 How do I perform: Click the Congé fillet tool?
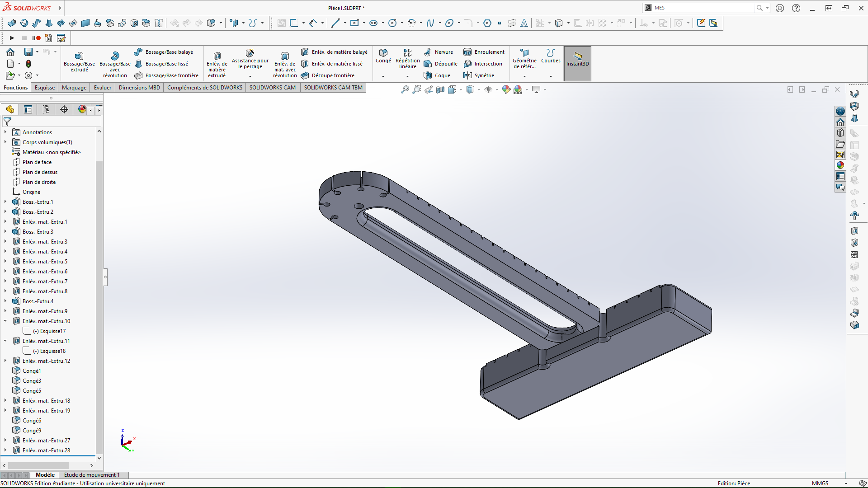[x=383, y=56]
